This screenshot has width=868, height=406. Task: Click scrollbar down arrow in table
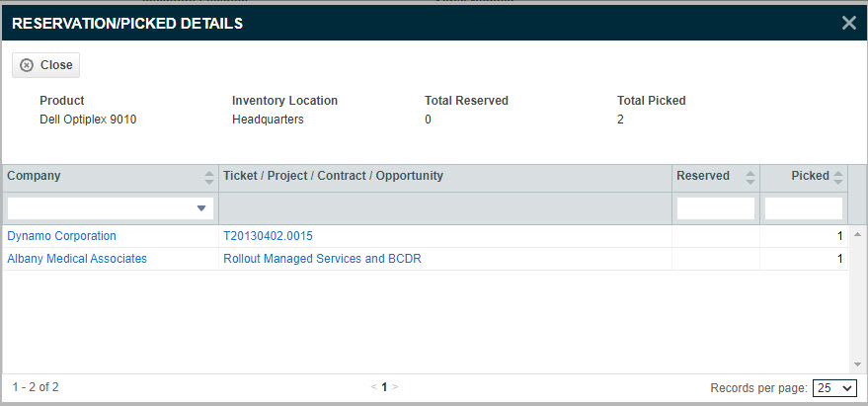tap(857, 365)
